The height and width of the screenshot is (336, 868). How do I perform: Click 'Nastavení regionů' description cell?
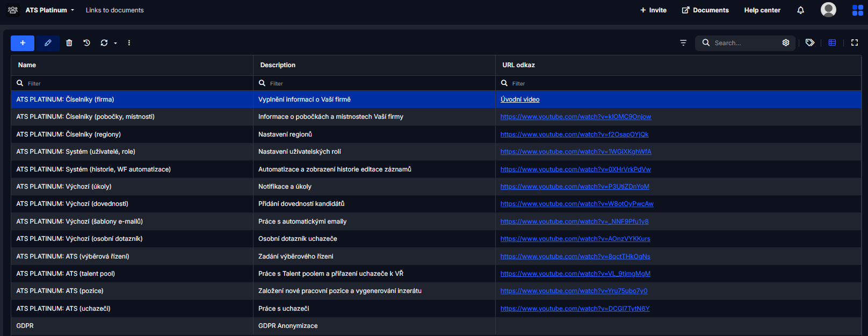pos(374,134)
